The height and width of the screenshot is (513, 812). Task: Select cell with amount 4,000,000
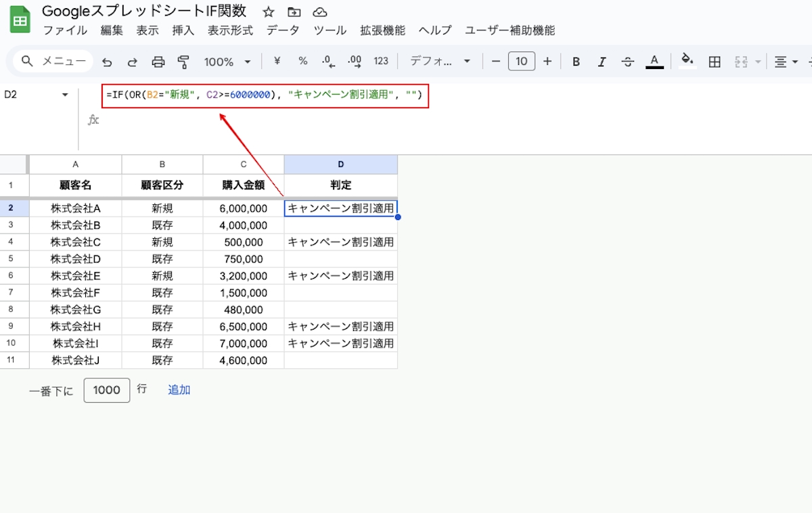[244, 225]
